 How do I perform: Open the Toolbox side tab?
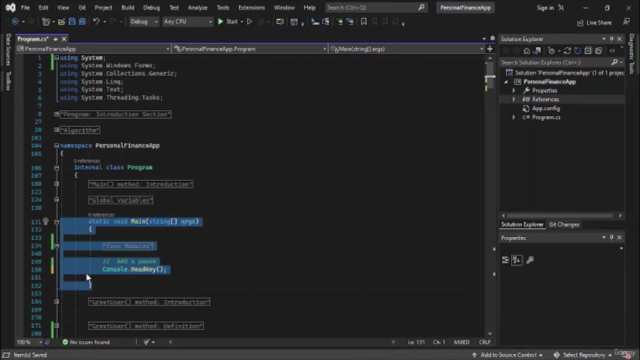click(x=8, y=81)
